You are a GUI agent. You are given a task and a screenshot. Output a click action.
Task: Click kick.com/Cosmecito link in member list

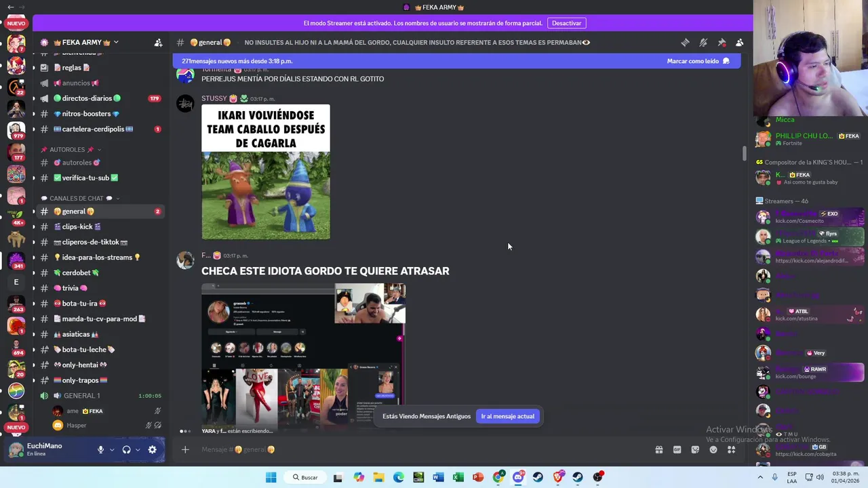(x=800, y=221)
